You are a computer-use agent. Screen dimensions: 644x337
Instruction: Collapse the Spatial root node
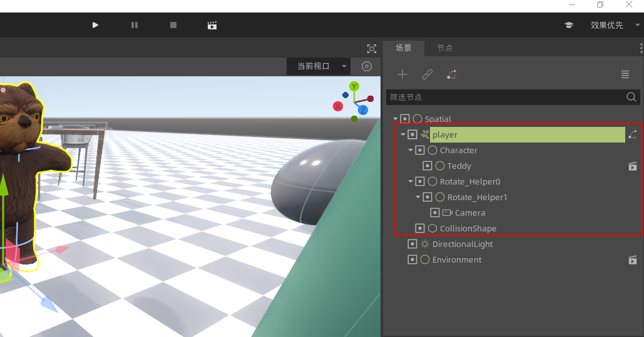coord(396,119)
